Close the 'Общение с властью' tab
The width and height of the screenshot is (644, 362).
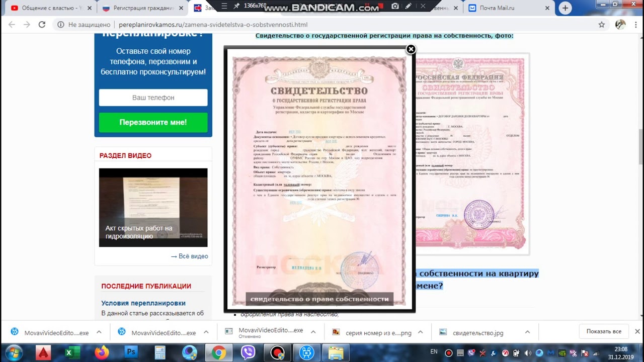tap(89, 8)
